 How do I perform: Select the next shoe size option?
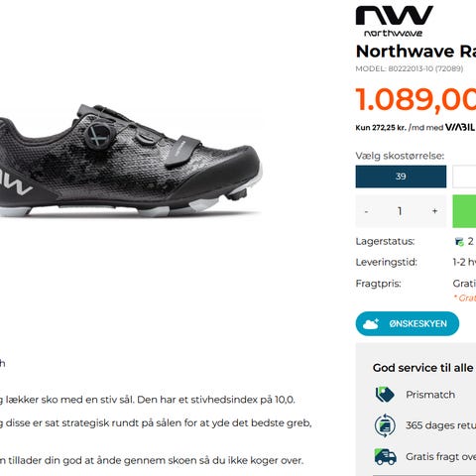coord(464,177)
